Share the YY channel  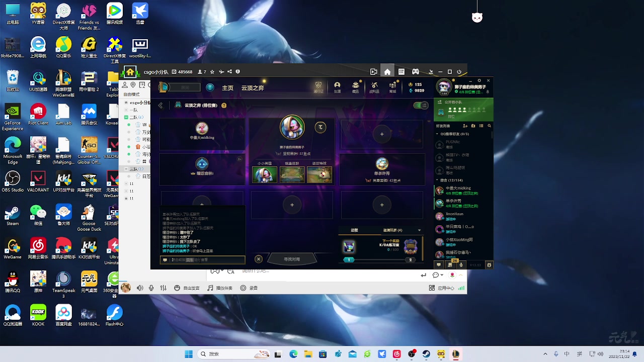click(230, 72)
